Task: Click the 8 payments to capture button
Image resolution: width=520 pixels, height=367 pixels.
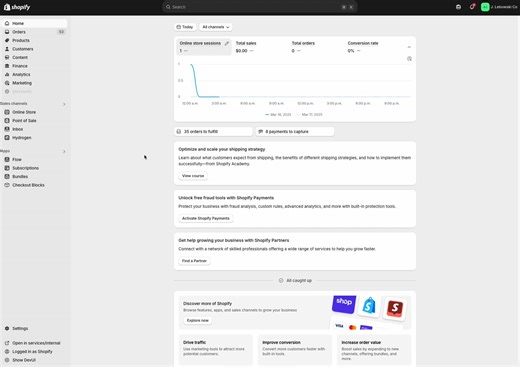Action: [x=295, y=132]
